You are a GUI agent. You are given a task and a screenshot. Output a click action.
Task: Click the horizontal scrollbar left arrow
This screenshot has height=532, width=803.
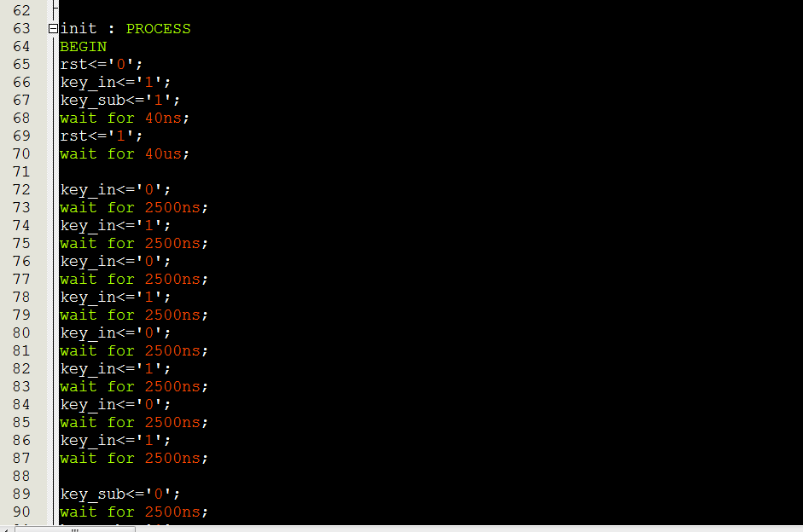(5, 529)
